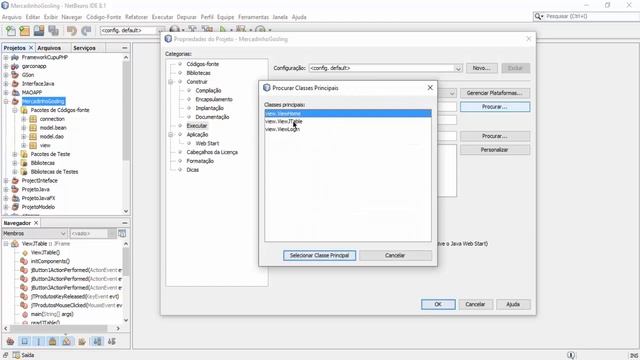Toggle Show Inherited Members in Navegador
Screen dimensions: 640x360
(x=10, y=341)
